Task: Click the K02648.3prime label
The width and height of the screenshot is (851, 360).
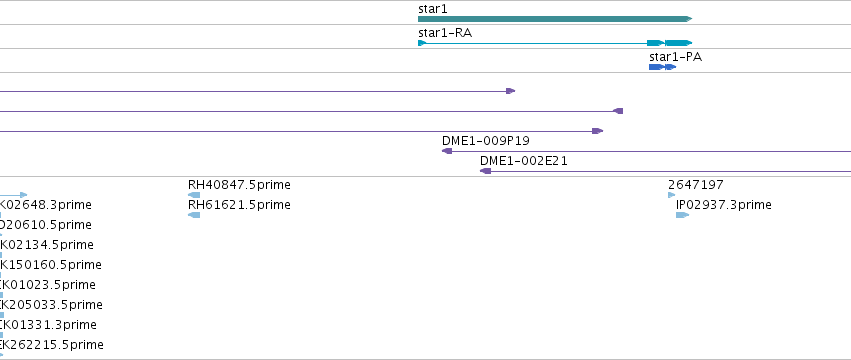Action: coord(46,205)
